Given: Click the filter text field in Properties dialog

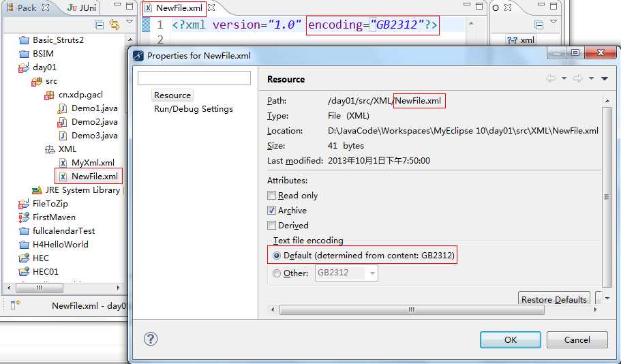Looking at the screenshot, I should point(194,78).
